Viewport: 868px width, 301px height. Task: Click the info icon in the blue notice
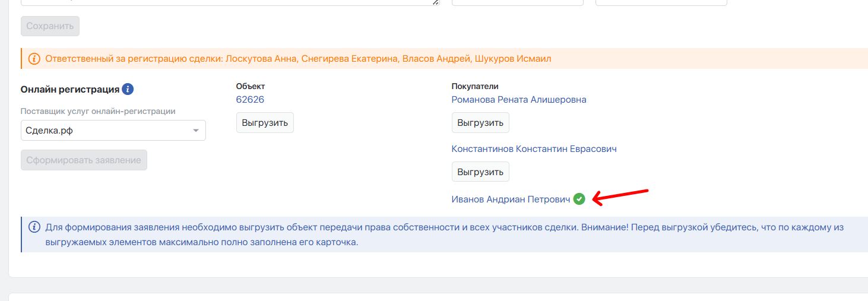click(34, 227)
